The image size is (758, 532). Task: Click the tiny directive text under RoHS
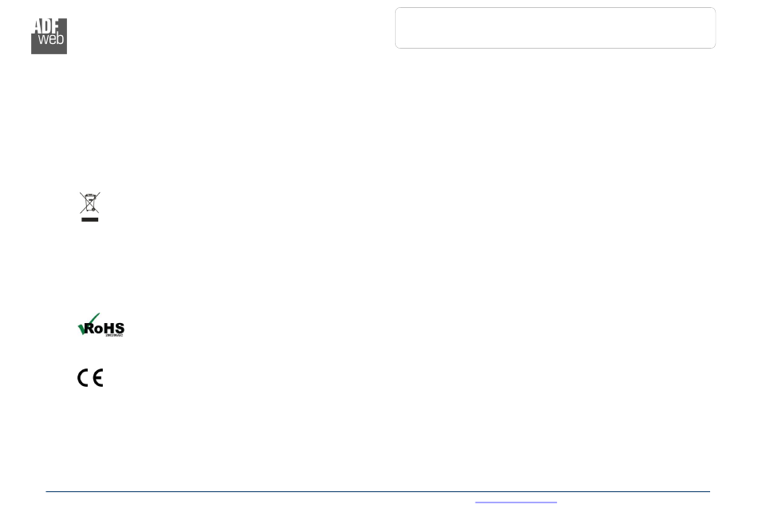(115, 335)
